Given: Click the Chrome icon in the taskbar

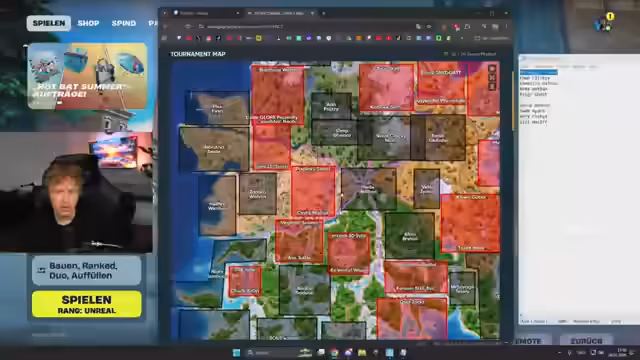Looking at the screenshot, I should pos(334,352).
